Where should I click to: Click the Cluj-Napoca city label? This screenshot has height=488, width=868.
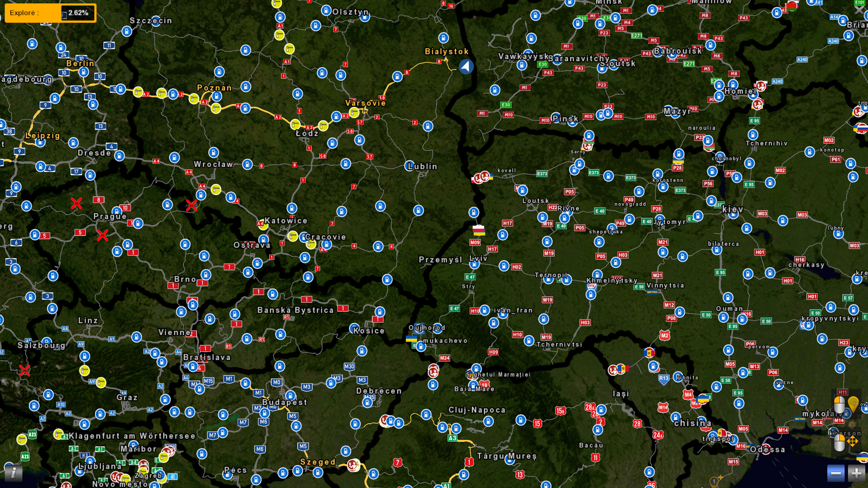coord(477,410)
